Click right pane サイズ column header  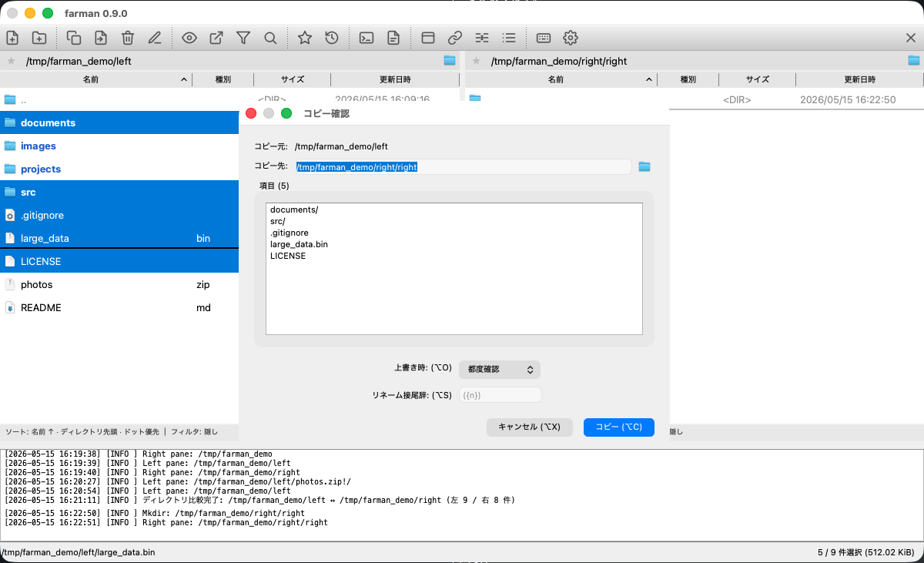[x=758, y=79]
